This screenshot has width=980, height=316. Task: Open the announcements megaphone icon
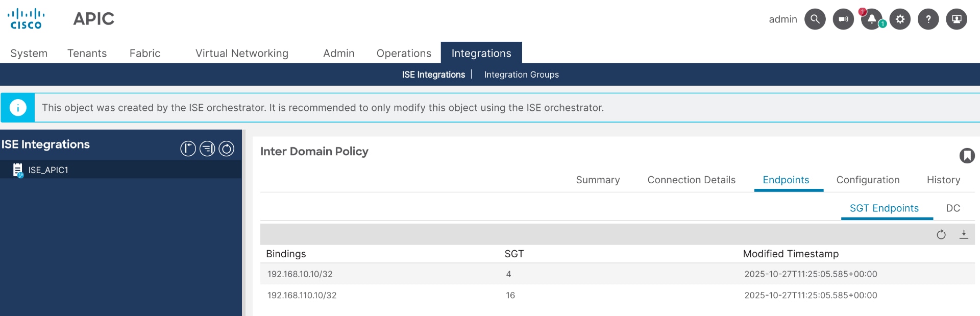point(843,19)
